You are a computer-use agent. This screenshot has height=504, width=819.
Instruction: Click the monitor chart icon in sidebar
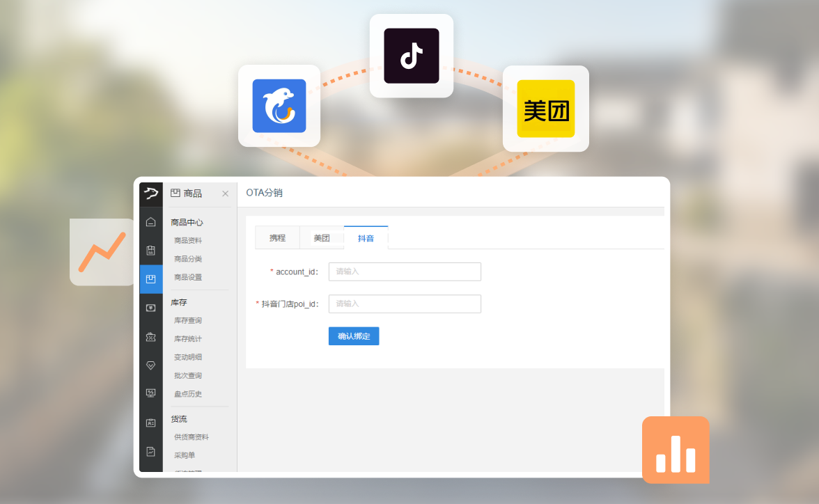pos(150,393)
